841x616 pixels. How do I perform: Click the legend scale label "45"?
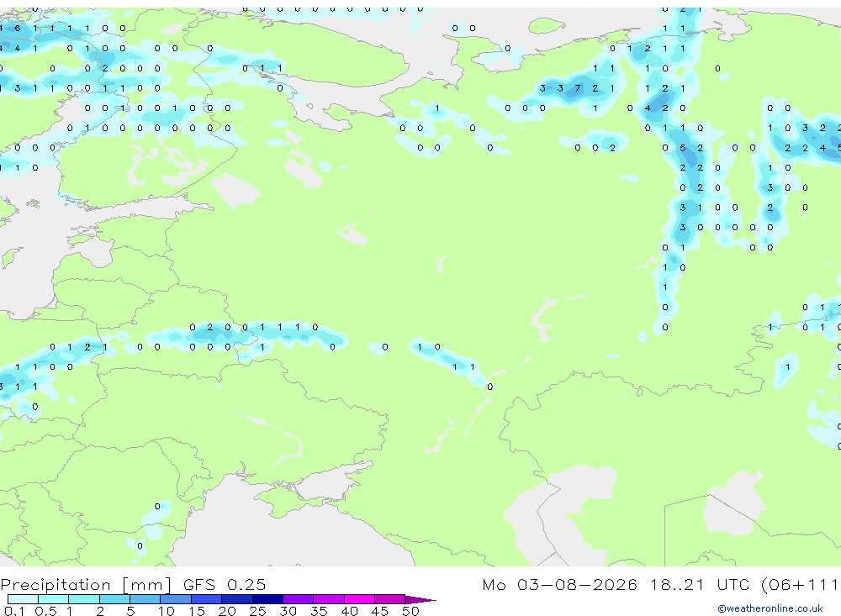pyautogui.click(x=380, y=611)
